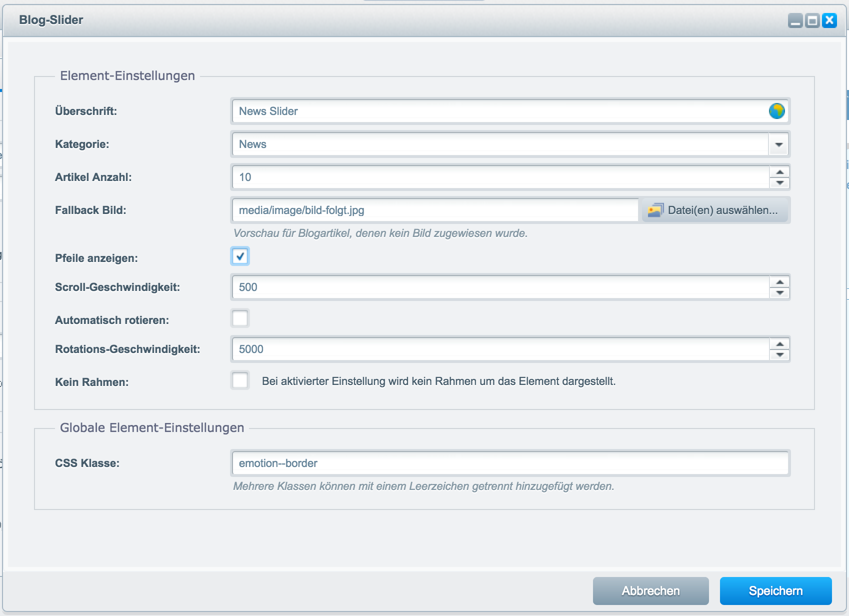Increase Scroll-Geschwindigkeit with up arrow
This screenshot has width=849, height=616.
click(779, 282)
